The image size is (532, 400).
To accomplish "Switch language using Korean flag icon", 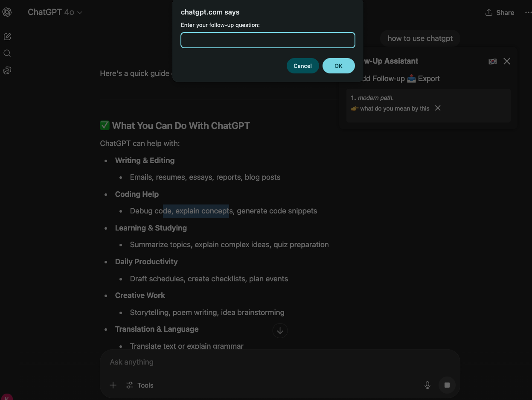I will coord(492,61).
